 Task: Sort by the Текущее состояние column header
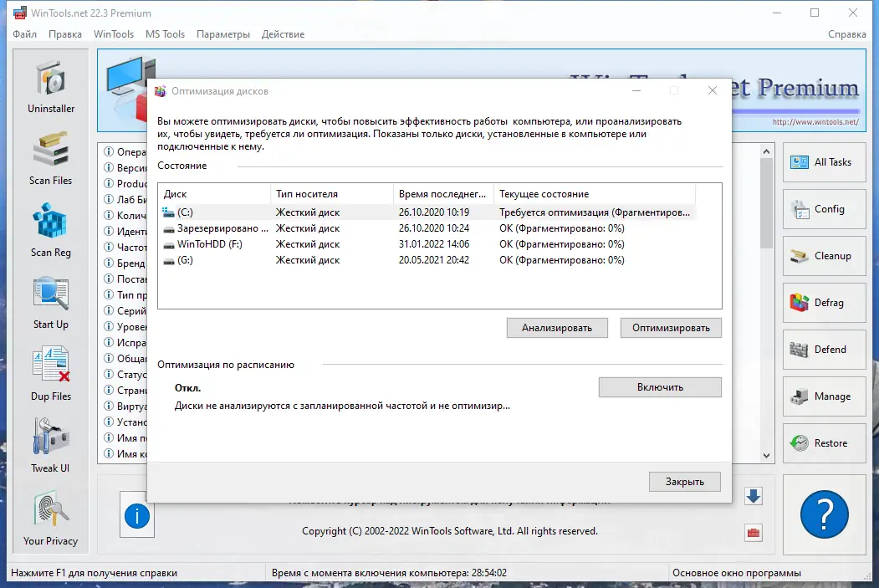(x=595, y=194)
